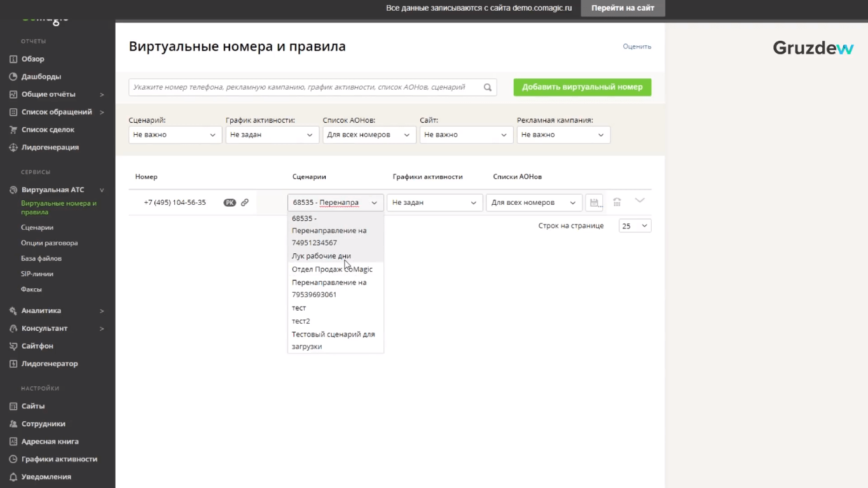
Task: Open row's Не задан schedule dropdown
Action: tap(435, 202)
